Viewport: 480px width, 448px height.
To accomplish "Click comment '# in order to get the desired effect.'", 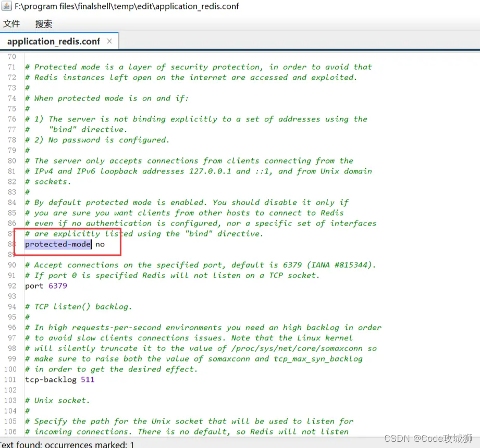I will pyautogui.click(x=112, y=369).
